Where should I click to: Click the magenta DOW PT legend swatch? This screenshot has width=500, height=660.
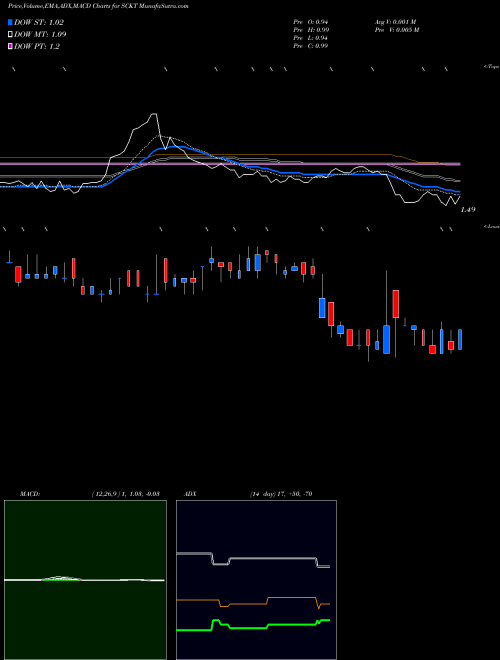point(10,46)
